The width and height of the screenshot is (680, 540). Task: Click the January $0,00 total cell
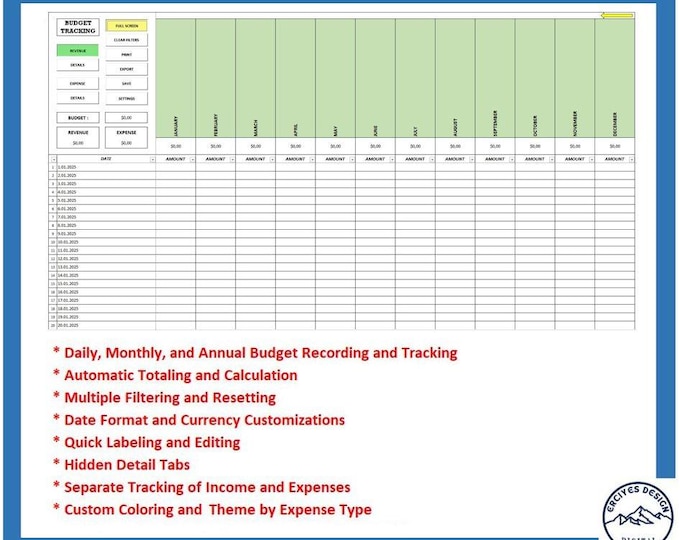(x=176, y=146)
